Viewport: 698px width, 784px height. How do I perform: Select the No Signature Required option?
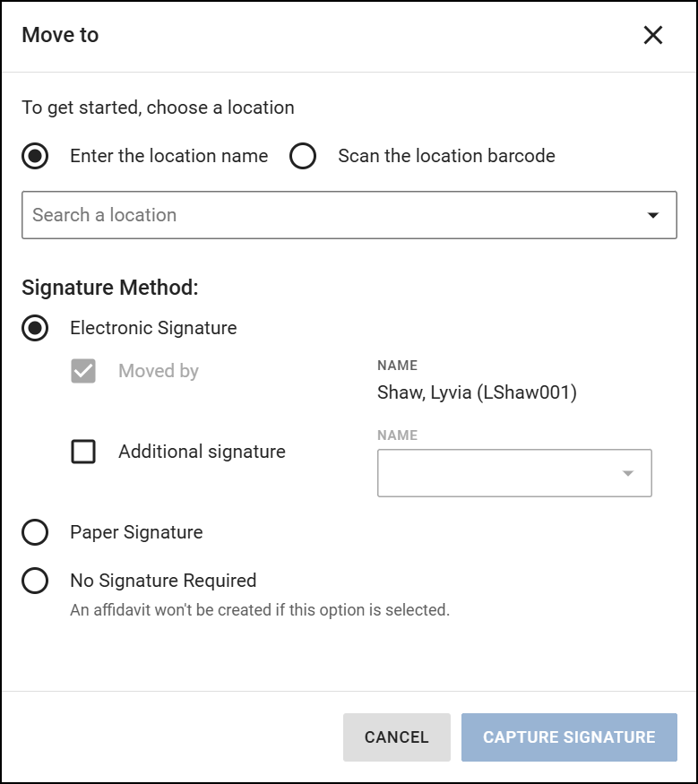(35, 581)
